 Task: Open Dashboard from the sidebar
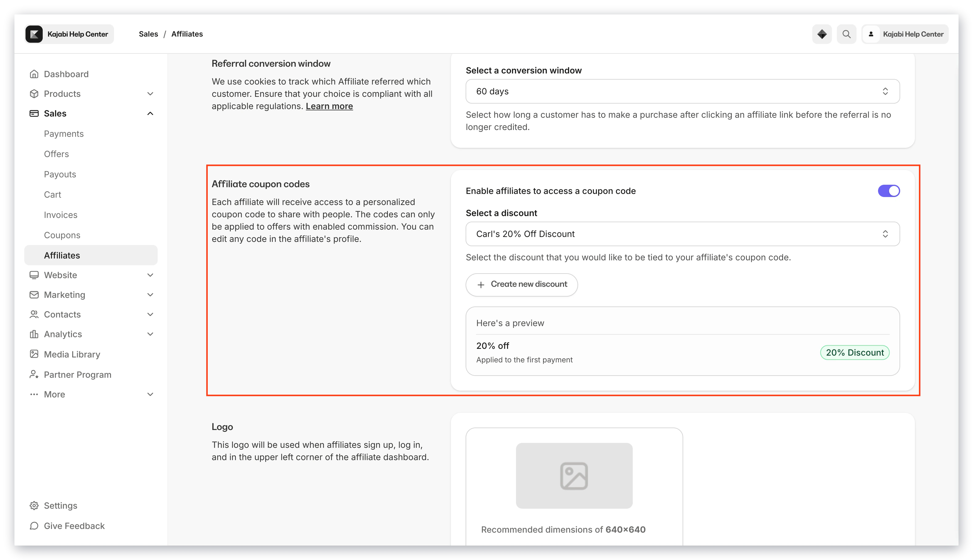[66, 74]
